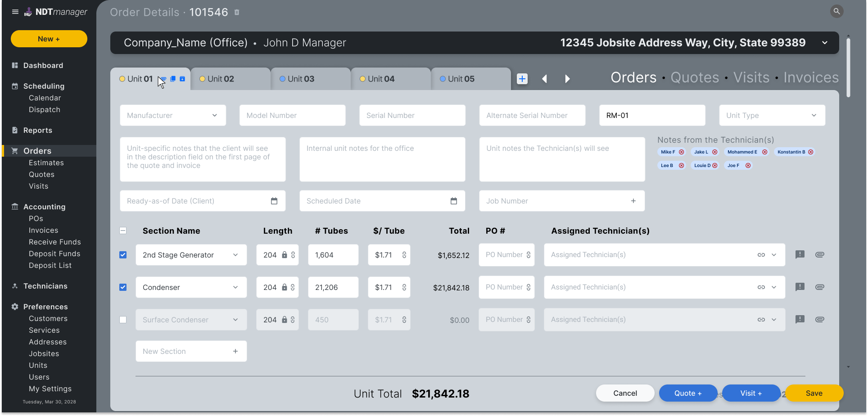Open the note icon for Condenser row
This screenshot has height=416, width=868.
tap(800, 287)
